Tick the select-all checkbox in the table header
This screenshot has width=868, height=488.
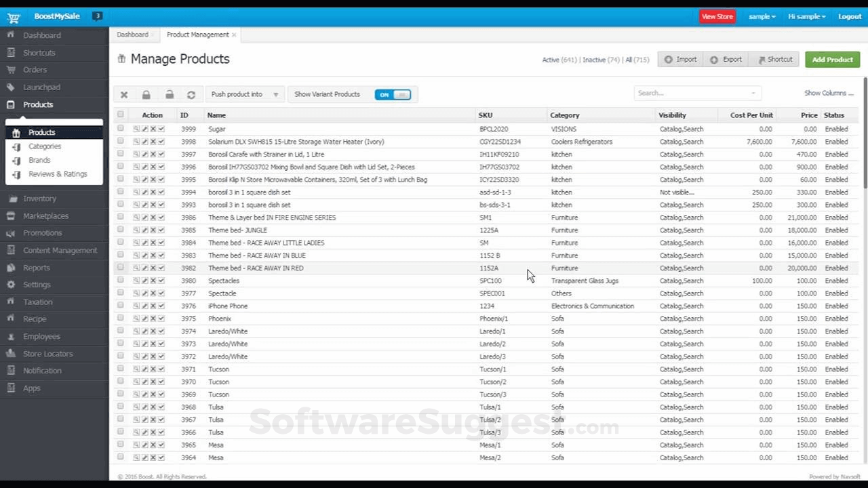pos(120,115)
